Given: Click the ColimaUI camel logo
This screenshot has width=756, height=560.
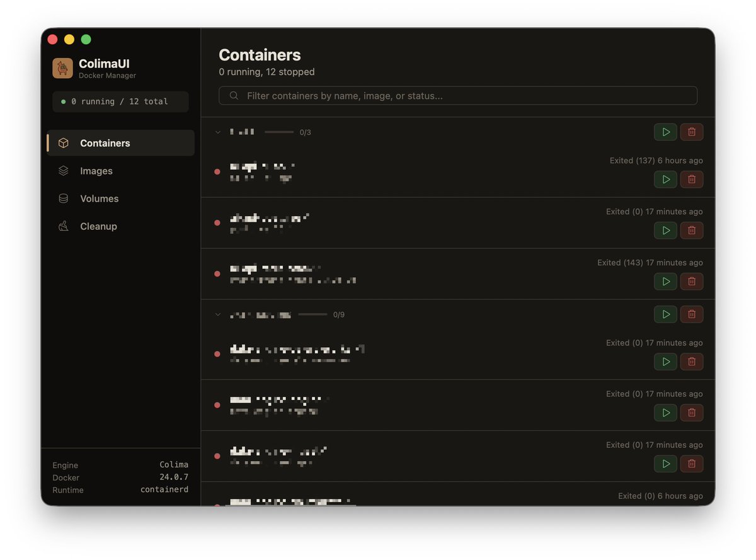Looking at the screenshot, I should click(x=62, y=68).
